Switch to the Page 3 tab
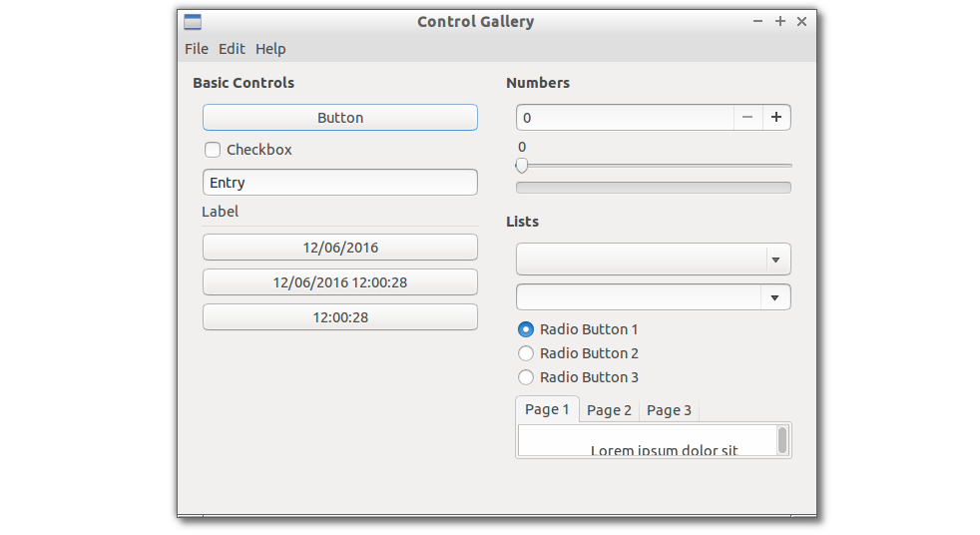The width and height of the screenshot is (980, 535). 669,410
